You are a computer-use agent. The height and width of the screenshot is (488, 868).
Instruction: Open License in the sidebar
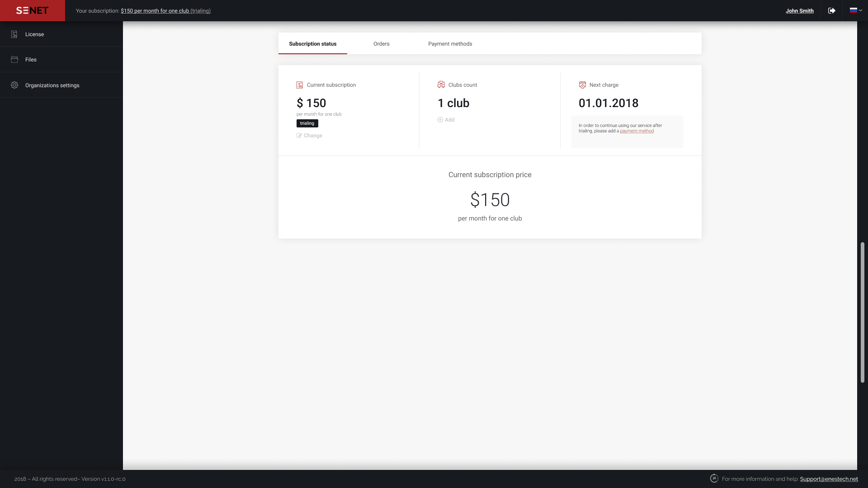(x=61, y=34)
